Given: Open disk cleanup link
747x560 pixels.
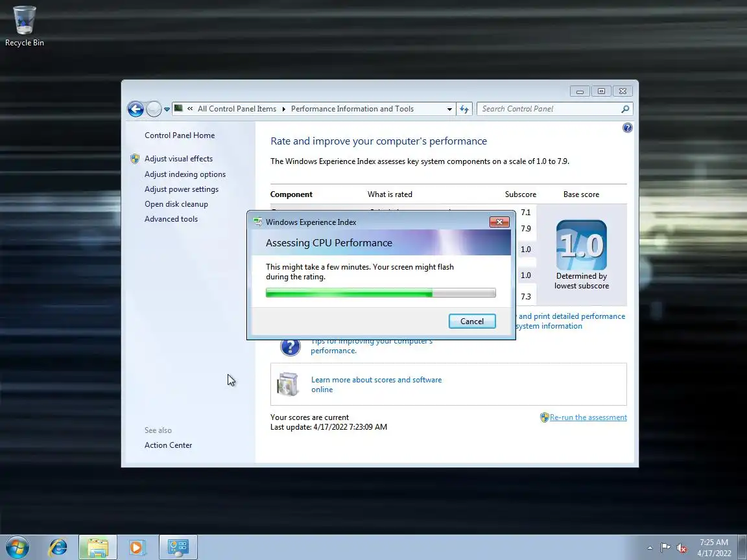Looking at the screenshot, I should (x=176, y=204).
